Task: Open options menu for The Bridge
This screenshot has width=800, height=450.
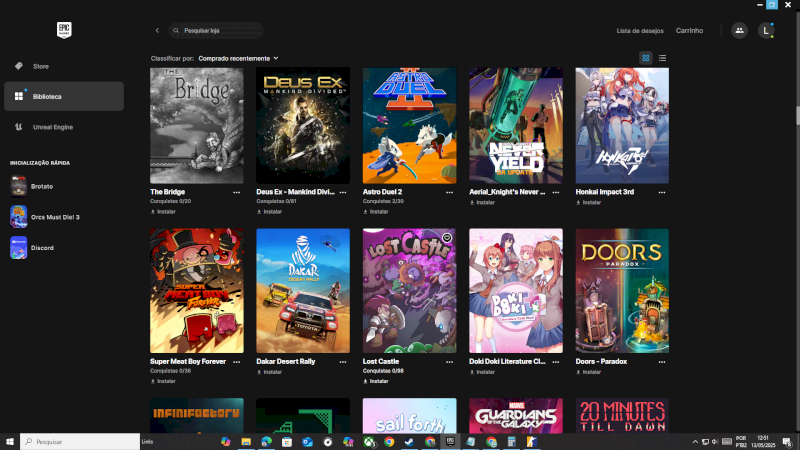Action: click(x=237, y=192)
